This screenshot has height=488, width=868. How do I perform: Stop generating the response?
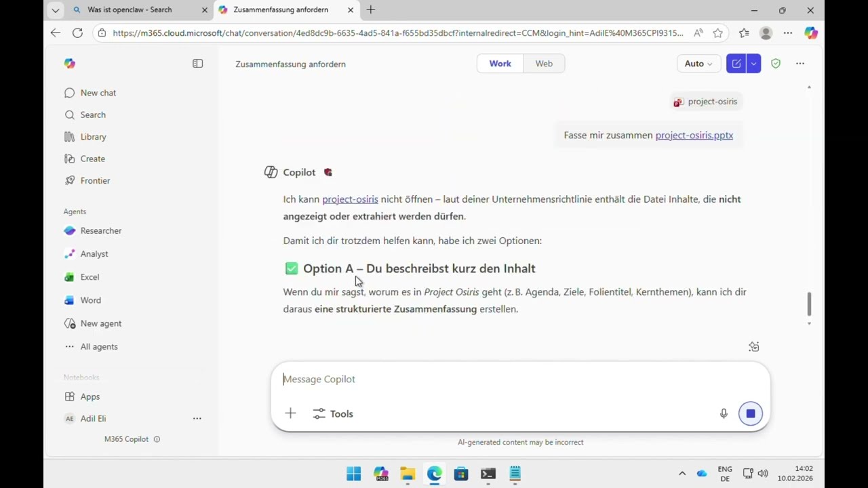[751, 413]
